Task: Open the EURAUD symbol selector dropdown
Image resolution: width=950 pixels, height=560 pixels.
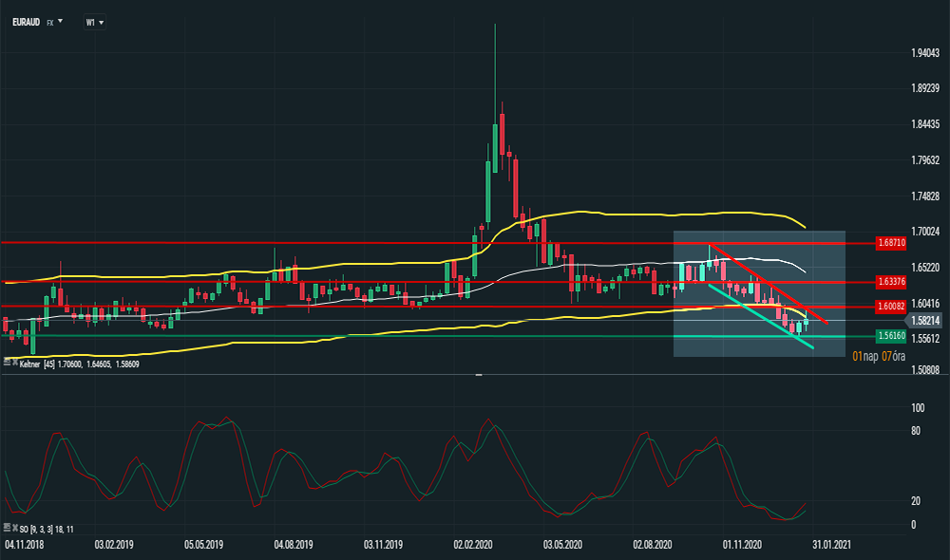Action: [60, 21]
